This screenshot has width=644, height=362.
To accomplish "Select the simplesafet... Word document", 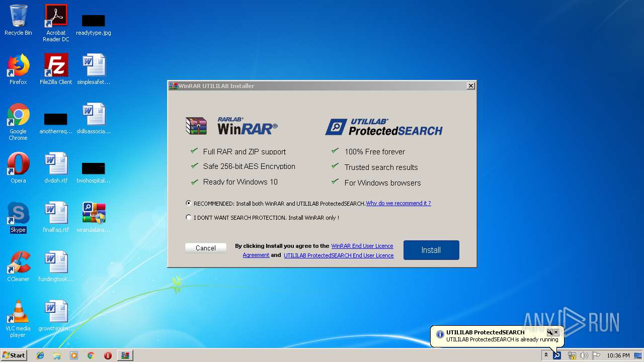I will (x=94, y=69).
